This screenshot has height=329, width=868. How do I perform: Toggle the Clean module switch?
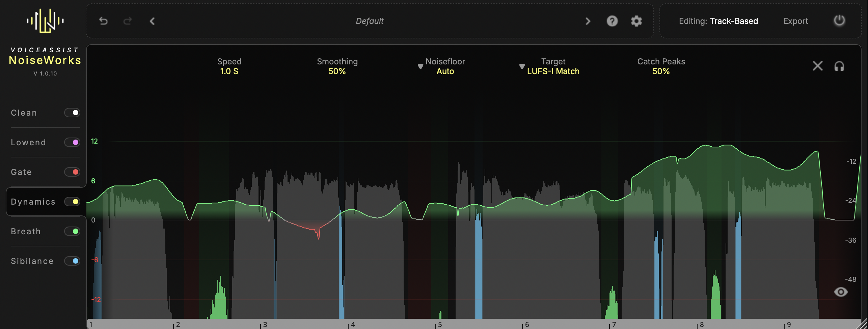tap(72, 113)
